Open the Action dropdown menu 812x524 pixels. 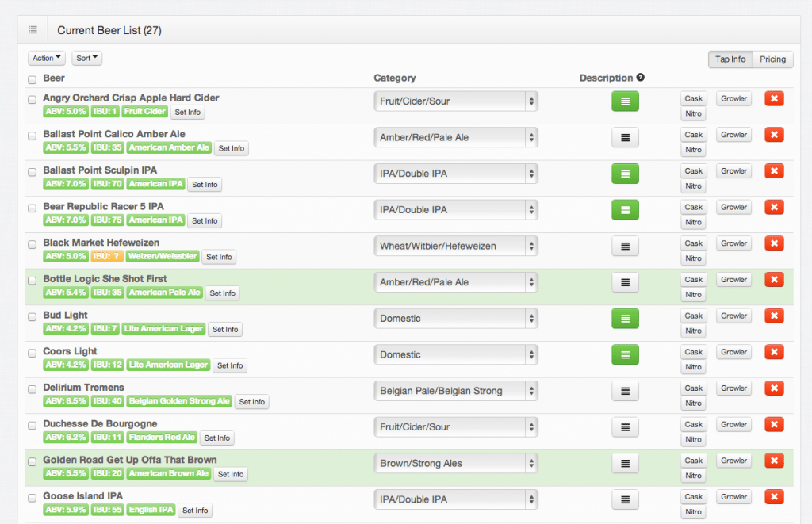[47, 58]
